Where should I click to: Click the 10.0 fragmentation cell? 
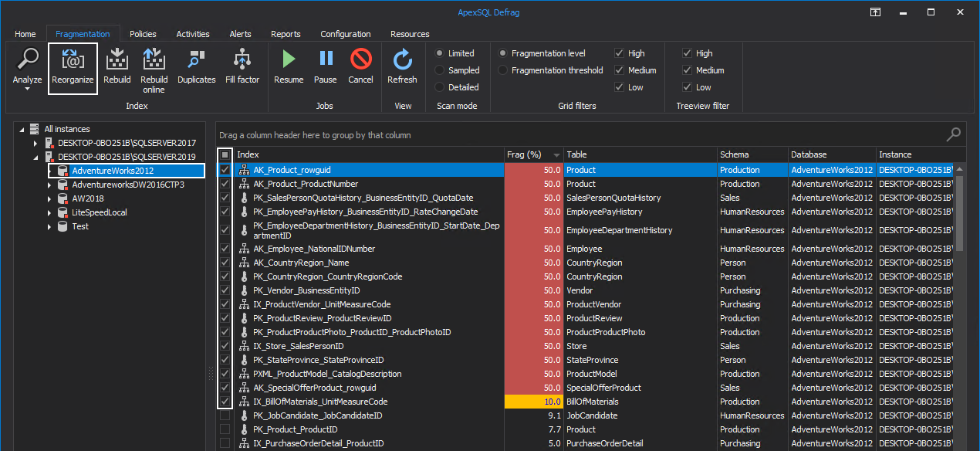pos(534,402)
